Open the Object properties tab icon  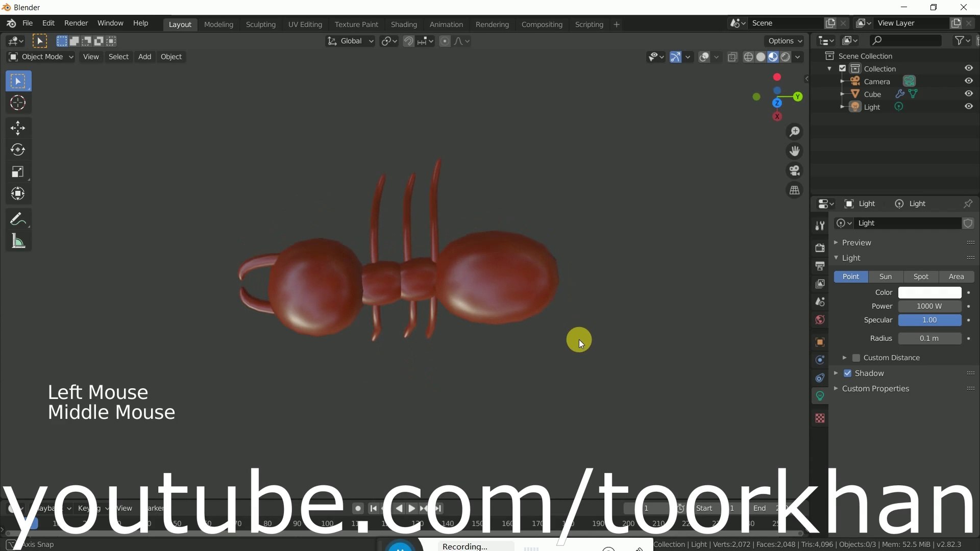[820, 342]
